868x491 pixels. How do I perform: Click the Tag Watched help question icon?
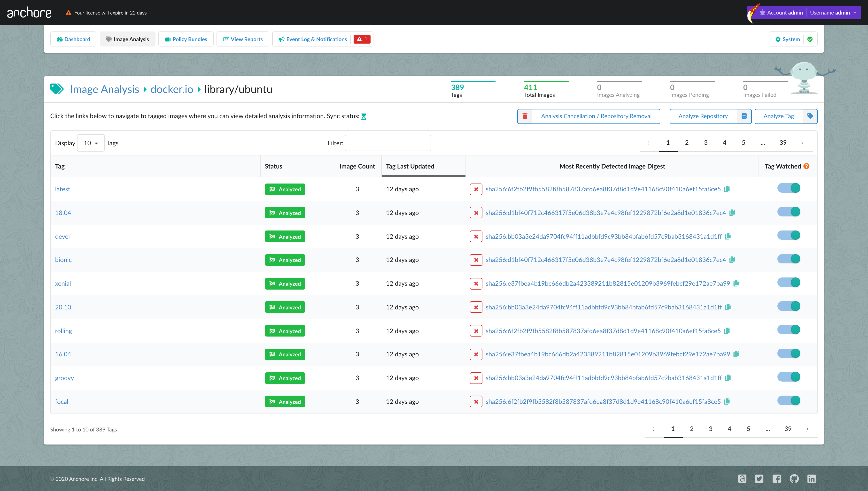point(806,166)
